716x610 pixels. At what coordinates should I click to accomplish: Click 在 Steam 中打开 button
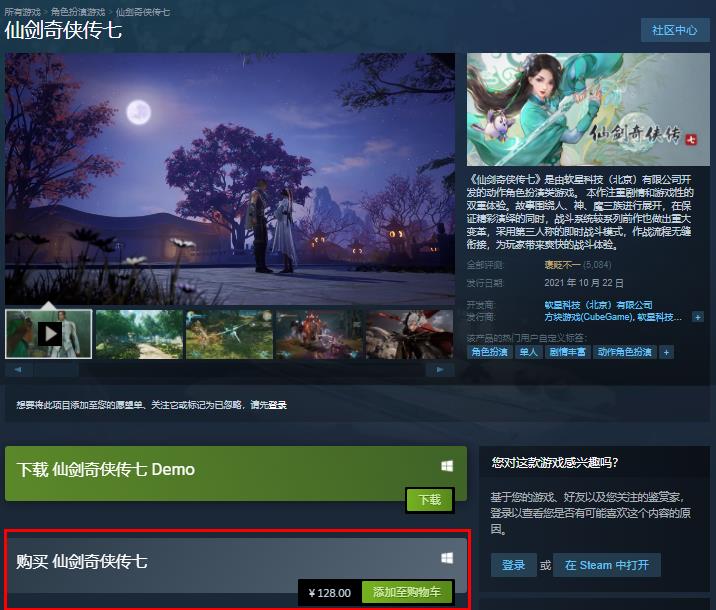606,565
